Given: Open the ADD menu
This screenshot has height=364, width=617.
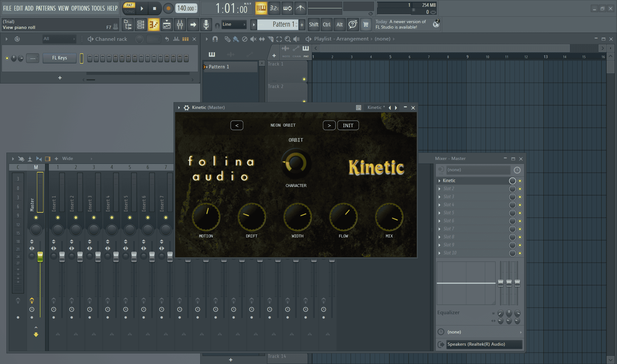Looking at the screenshot, I should pos(29,8).
